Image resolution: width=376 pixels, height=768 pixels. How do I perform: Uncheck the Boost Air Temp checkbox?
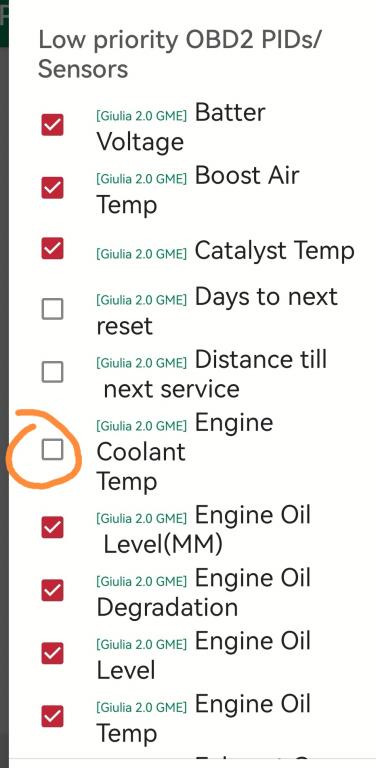tap(52, 188)
